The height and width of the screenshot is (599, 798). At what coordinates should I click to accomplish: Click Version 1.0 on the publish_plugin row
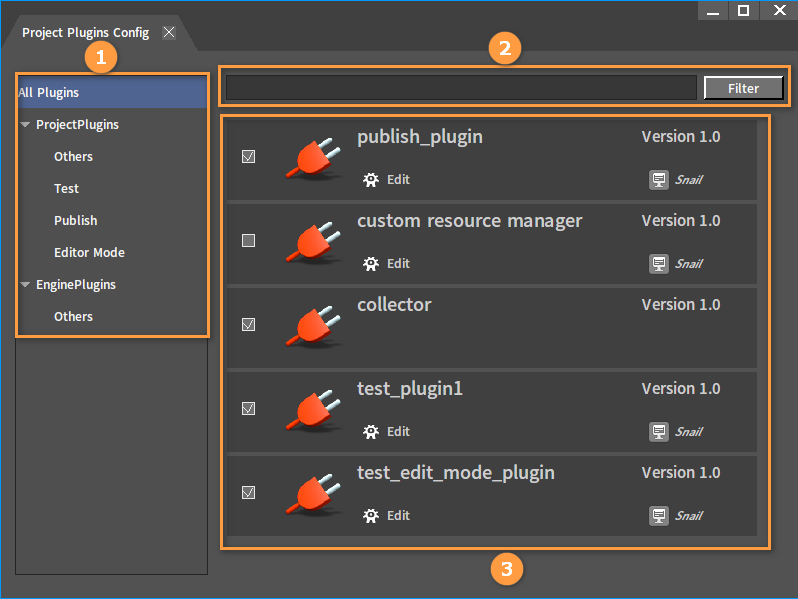(680, 137)
